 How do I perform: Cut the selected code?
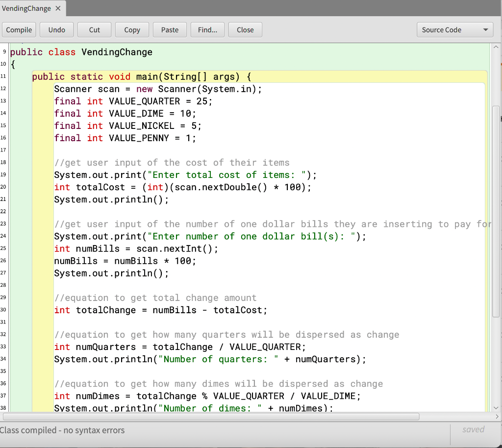(94, 29)
